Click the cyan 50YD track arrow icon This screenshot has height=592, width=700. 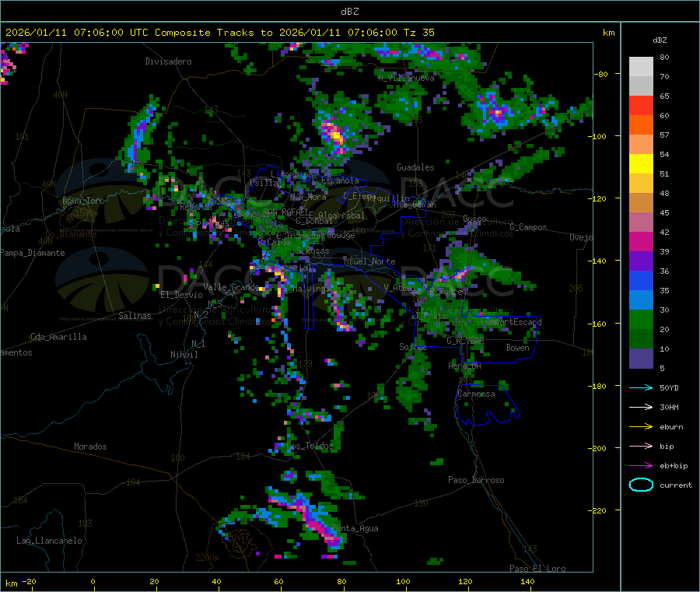pyautogui.click(x=641, y=387)
